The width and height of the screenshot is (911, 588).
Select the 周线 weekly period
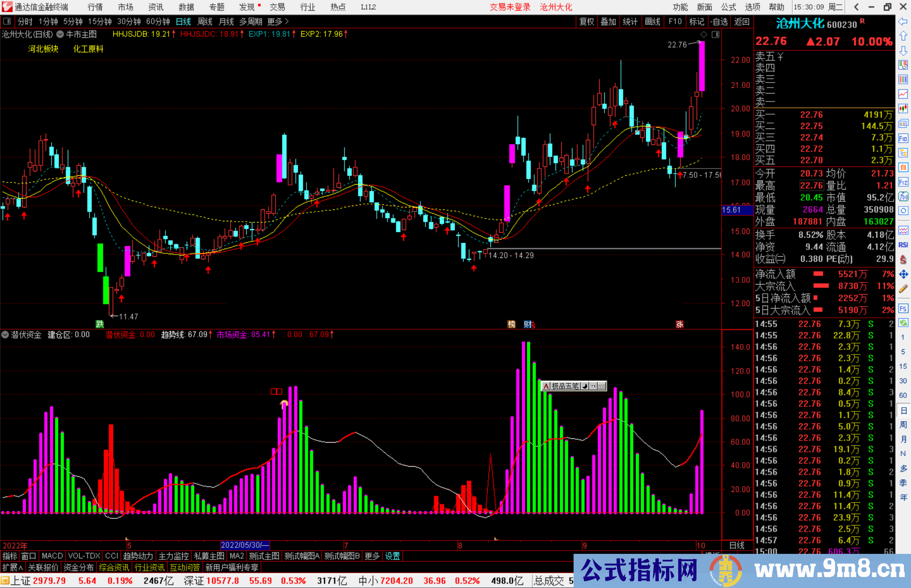205,21
